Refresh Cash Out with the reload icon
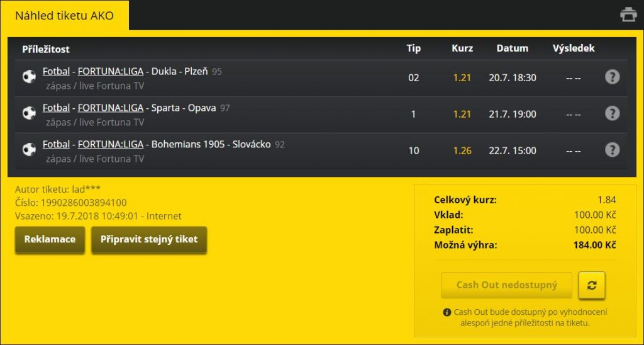Image resolution: width=644 pixels, height=345 pixels. coord(592,285)
